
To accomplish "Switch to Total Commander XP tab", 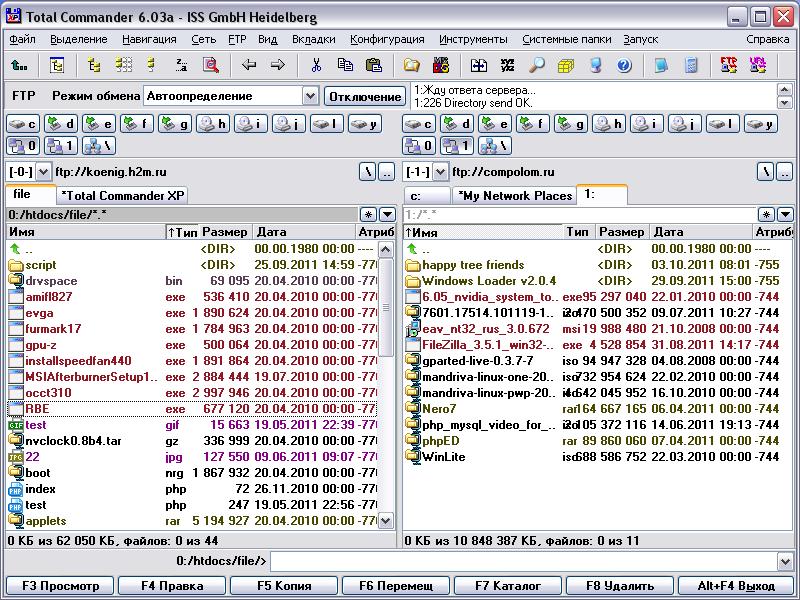I will tap(123, 195).
